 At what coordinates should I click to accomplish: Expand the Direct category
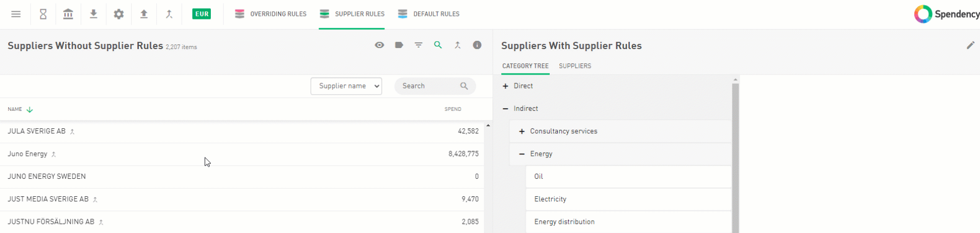pos(505,86)
